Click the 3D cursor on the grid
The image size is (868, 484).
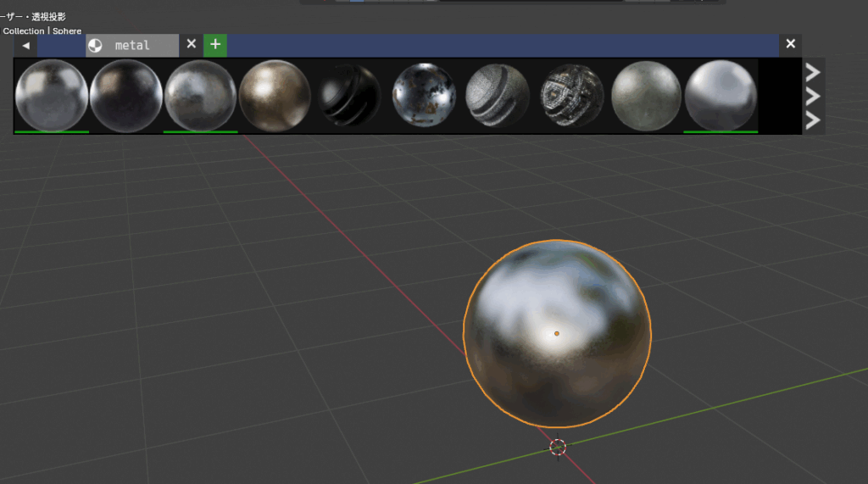pyautogui.click(x=557, y=447)
